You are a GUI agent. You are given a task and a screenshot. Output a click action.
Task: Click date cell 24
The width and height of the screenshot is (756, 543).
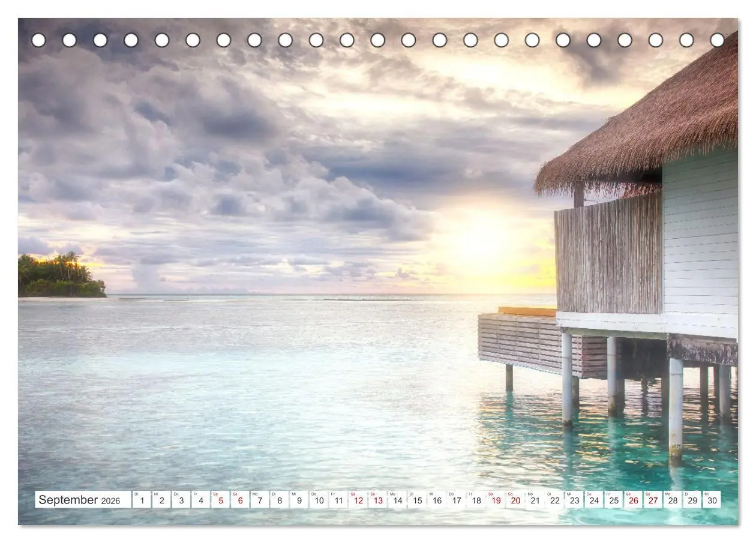coord(594,499)
